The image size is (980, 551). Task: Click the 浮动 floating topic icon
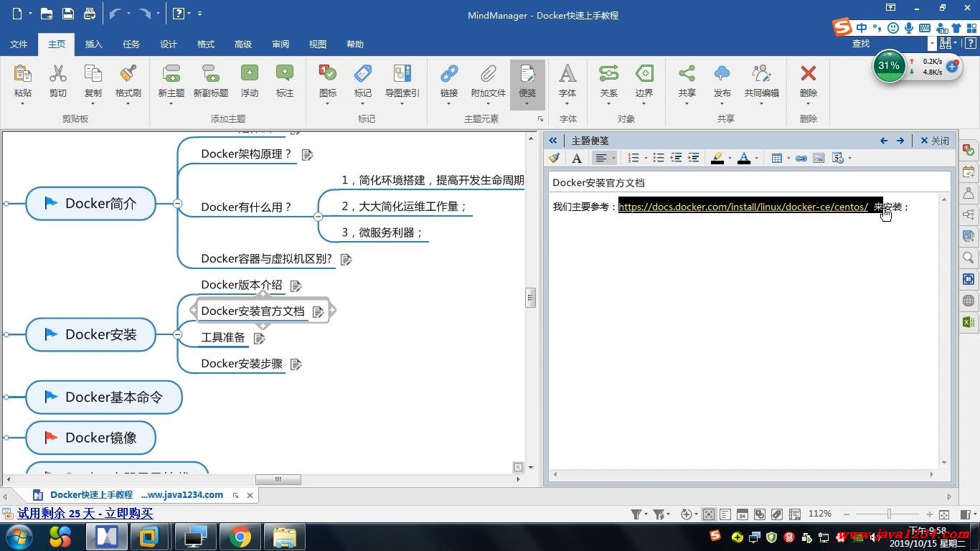pyautogui.click(x=249, y=75)
